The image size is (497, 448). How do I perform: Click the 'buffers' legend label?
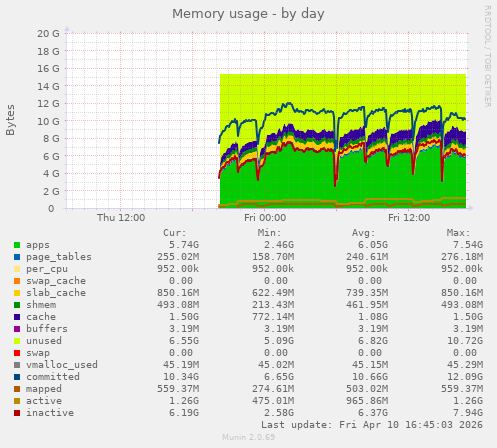pos(47,329)
